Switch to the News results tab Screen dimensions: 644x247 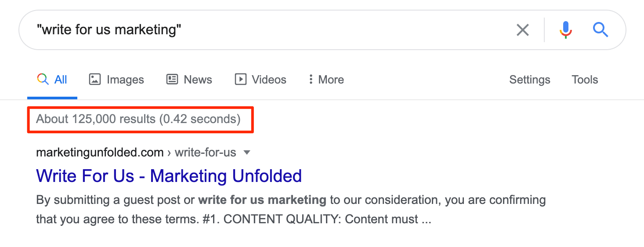pos(198,80)
